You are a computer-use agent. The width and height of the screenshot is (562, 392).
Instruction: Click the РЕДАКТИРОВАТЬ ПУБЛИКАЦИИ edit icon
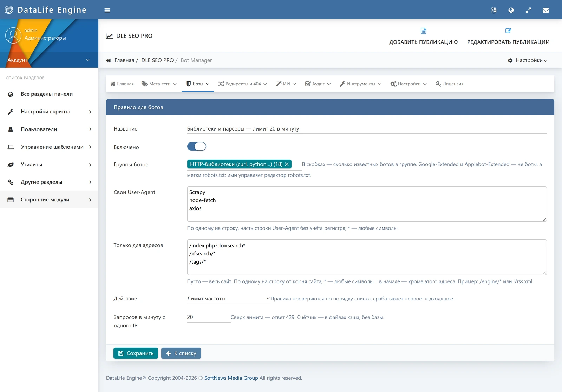coord(508,31)
